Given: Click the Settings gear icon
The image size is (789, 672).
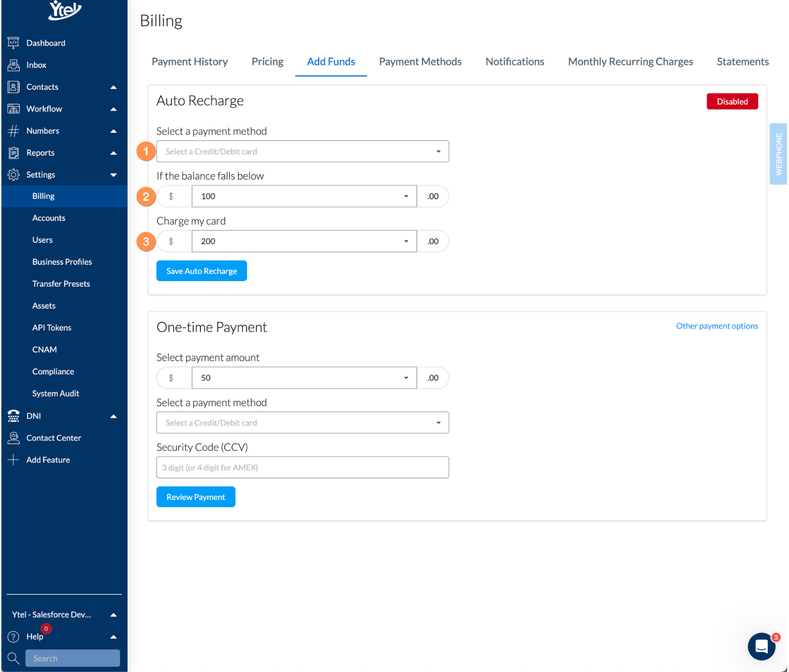Looking at the screenshot, I should click(x=13, y=175).
